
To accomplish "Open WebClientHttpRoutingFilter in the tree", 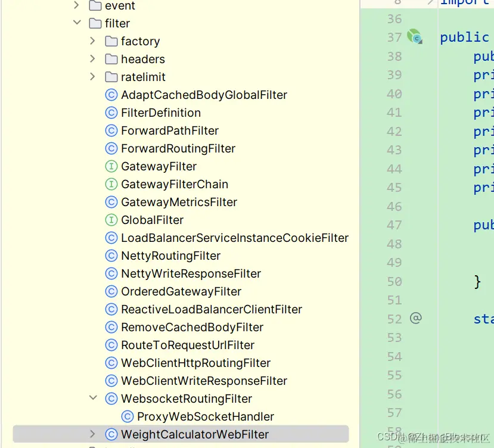I will pyautogui.click(x=195, y=363).
